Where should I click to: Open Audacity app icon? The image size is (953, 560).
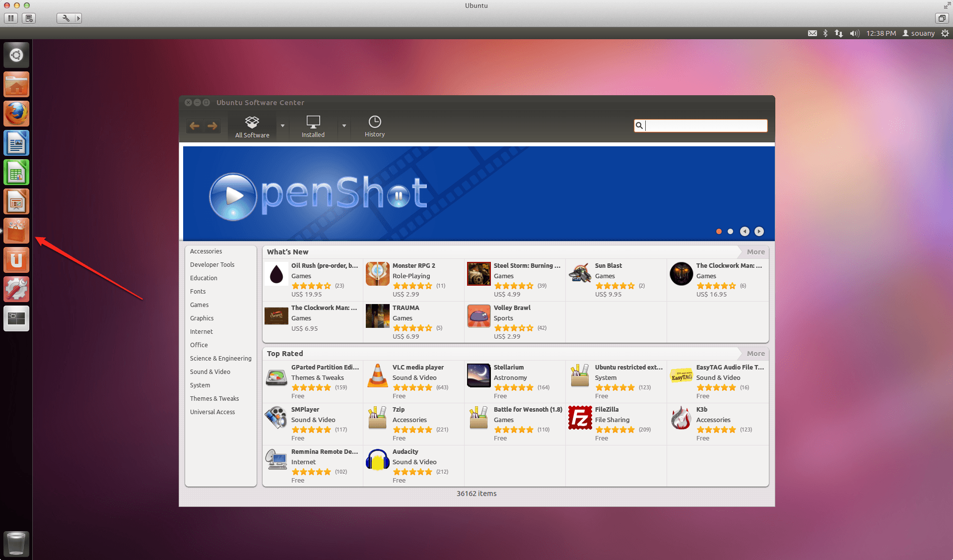[378, 460]
